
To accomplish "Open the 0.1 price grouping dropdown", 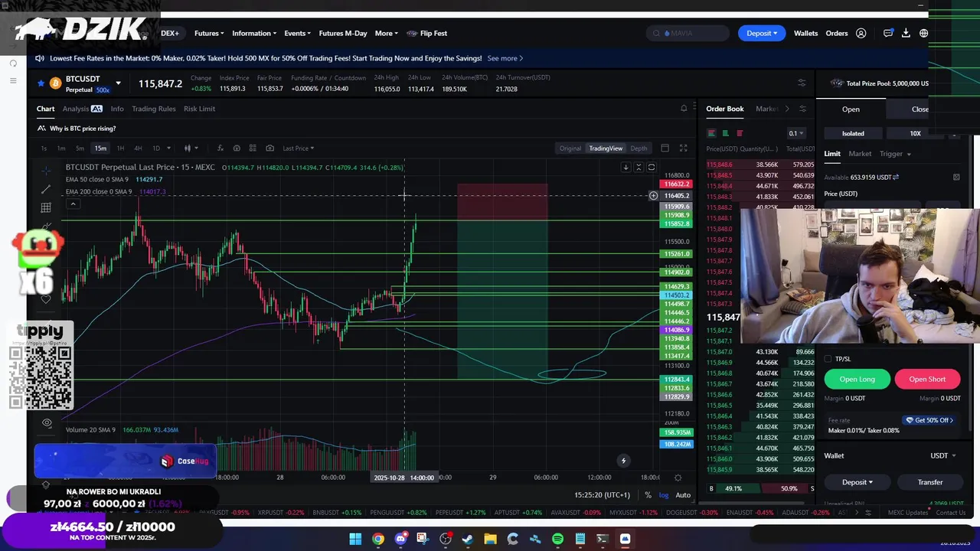I will click(x=796, y=133).
